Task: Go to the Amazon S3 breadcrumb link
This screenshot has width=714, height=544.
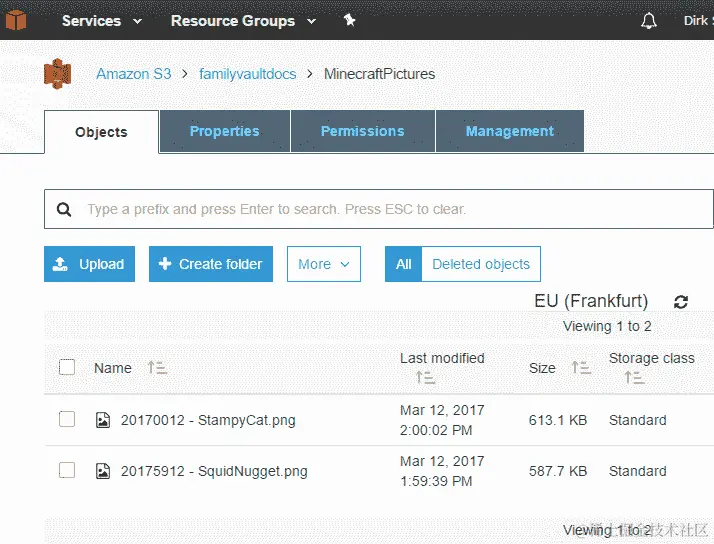Action: (134, 74)
